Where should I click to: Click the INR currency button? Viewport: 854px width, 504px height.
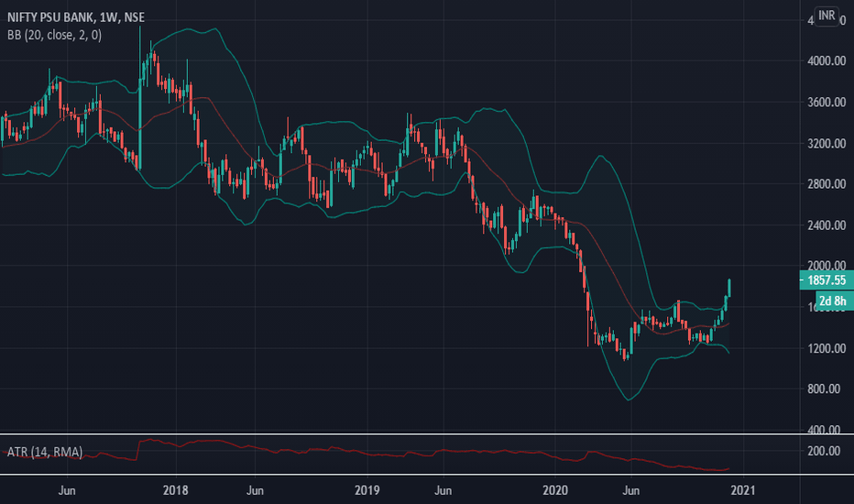coord(827,16)
